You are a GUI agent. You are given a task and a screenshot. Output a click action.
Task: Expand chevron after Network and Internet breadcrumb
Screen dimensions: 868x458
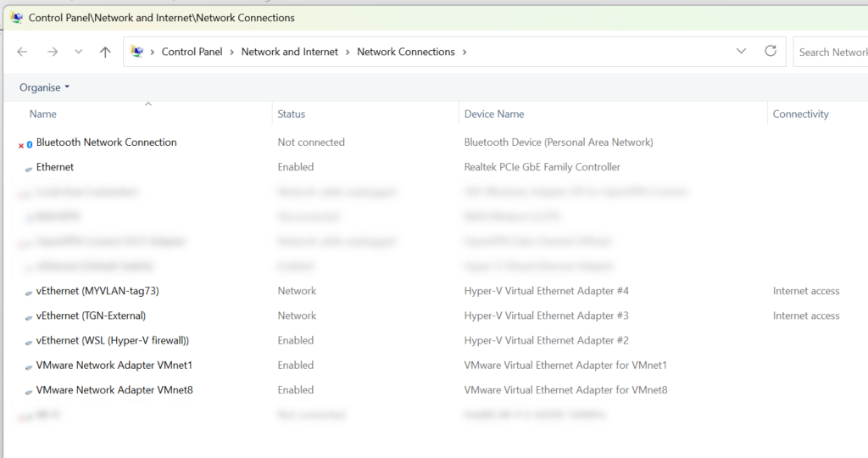click(348, 52)
